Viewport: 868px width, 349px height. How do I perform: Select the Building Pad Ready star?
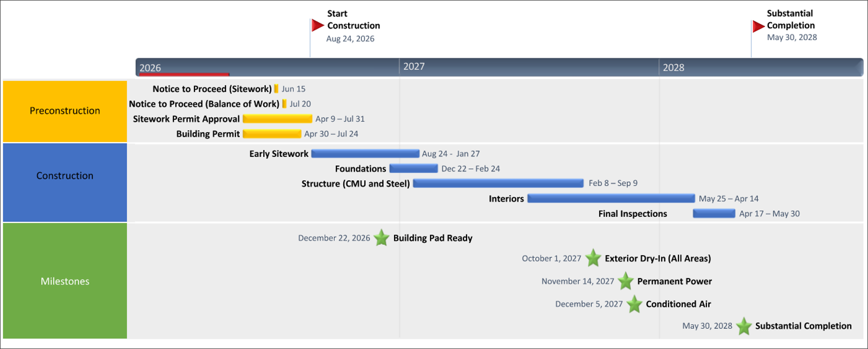click(x=382, y=238)
